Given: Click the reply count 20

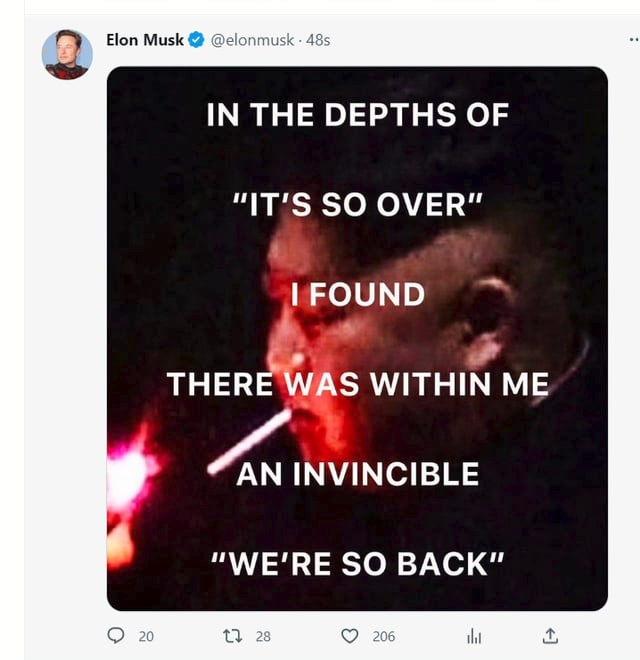Looking at the screenshot, I should click(x=146, y=636).
